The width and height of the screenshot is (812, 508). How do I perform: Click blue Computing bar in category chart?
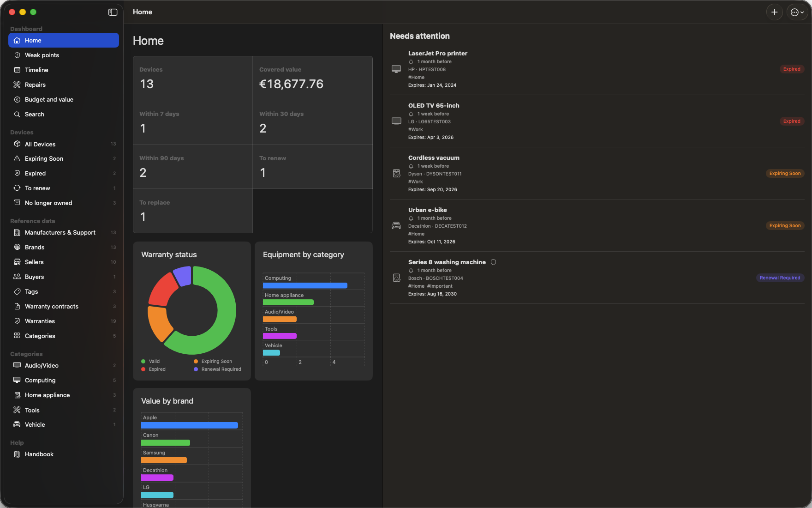coord(305,285)
